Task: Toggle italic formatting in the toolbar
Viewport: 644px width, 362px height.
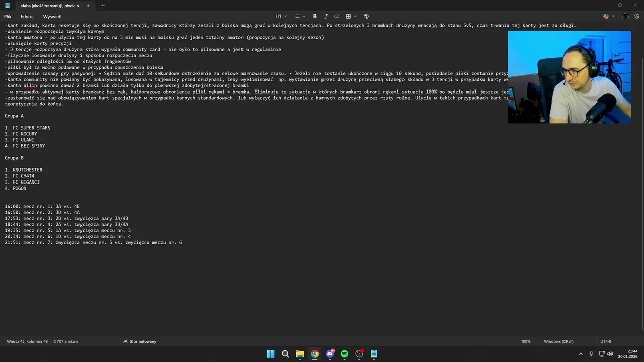Action: pyautogui.click(x=326, y=16)
